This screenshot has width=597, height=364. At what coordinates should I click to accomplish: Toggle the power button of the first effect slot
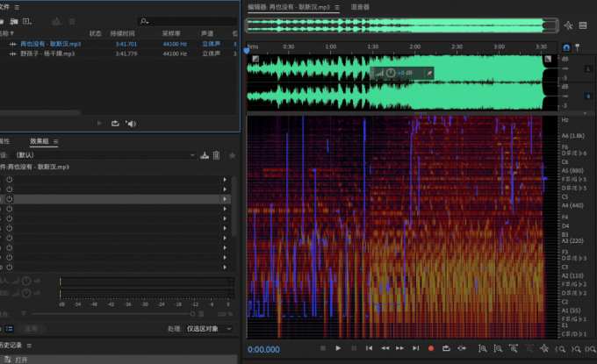coord(10,180)
